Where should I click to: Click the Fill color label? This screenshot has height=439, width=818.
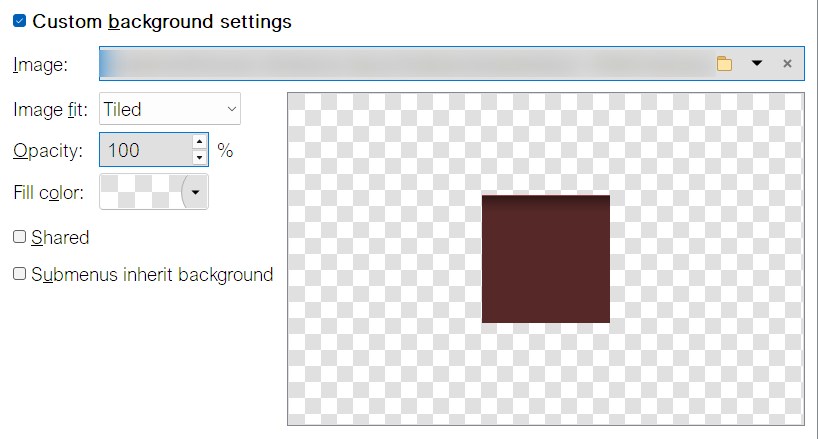coord(49,192)
